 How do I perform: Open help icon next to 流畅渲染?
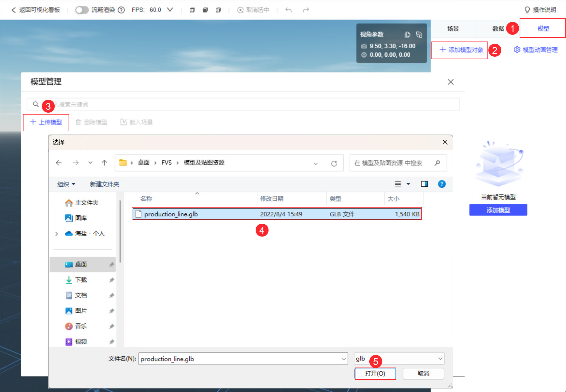point(121,10)
